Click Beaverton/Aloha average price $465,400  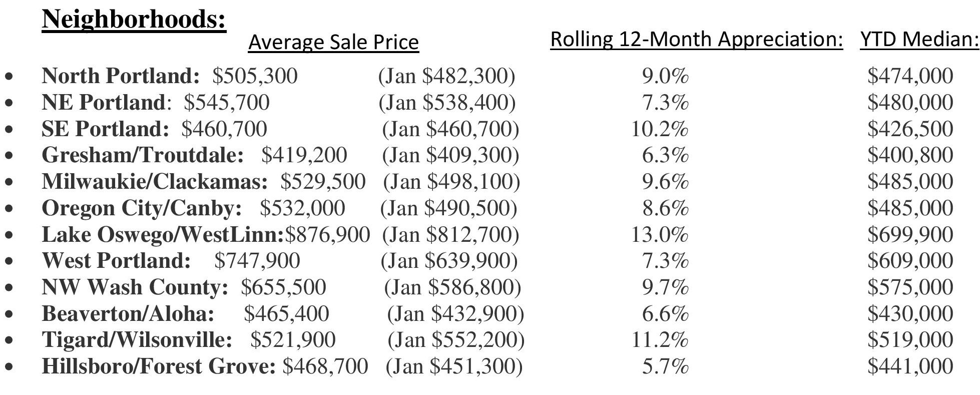coord(286,314)
